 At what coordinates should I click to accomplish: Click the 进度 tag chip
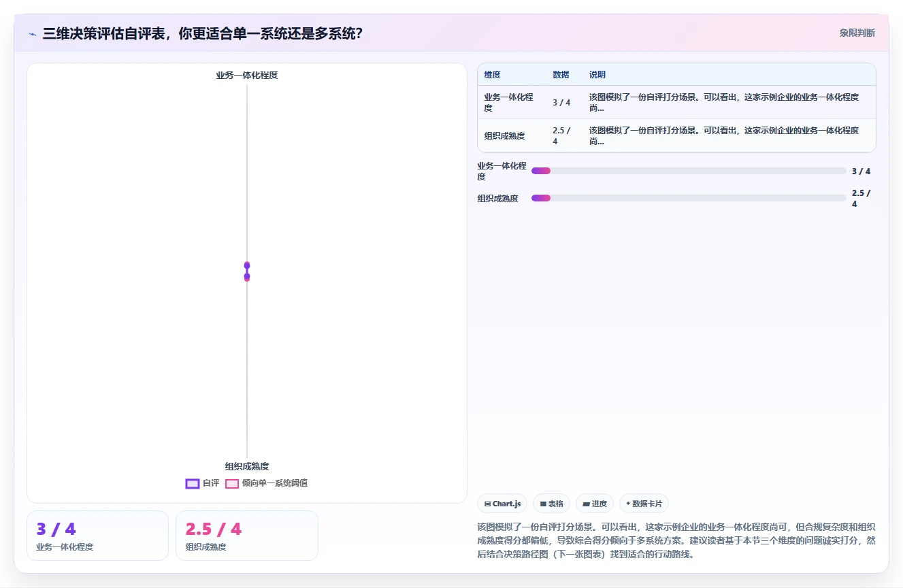pyautogui.click(x=594, y=504)
